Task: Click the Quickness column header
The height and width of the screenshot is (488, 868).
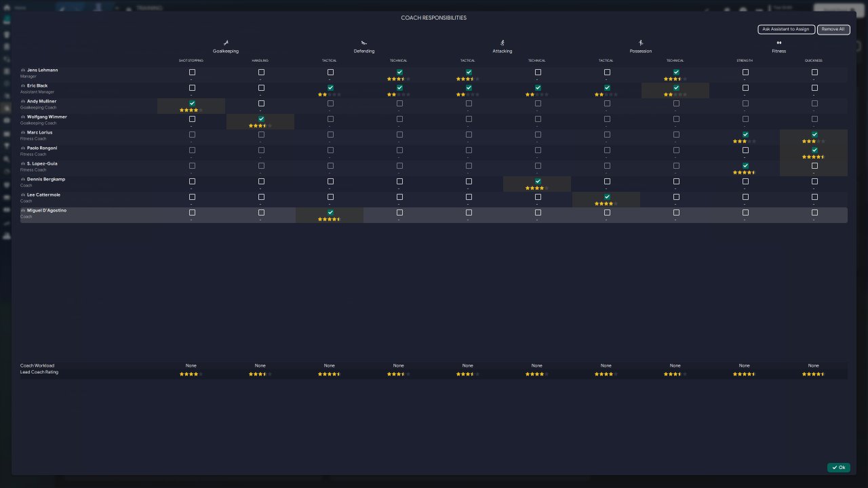Action: click(x=814, y=60)
